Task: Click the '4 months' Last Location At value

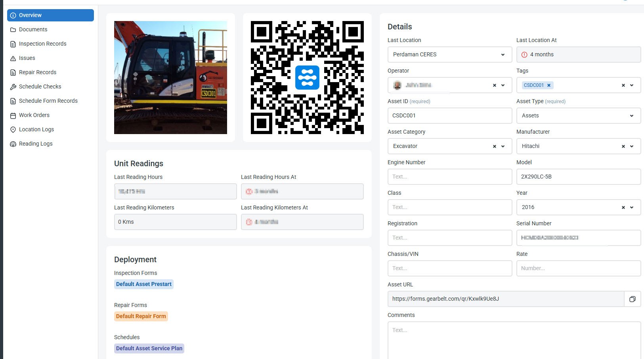Action: [x=542, y=55]
